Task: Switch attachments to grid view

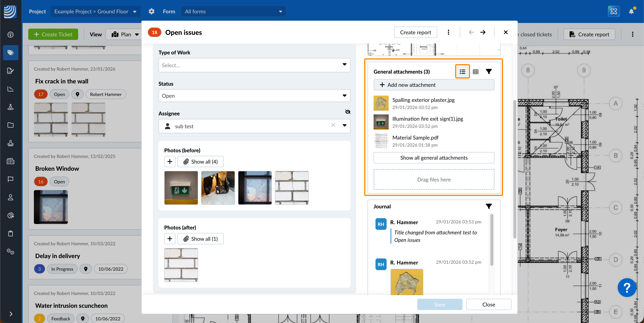Action: click(475, 72)
